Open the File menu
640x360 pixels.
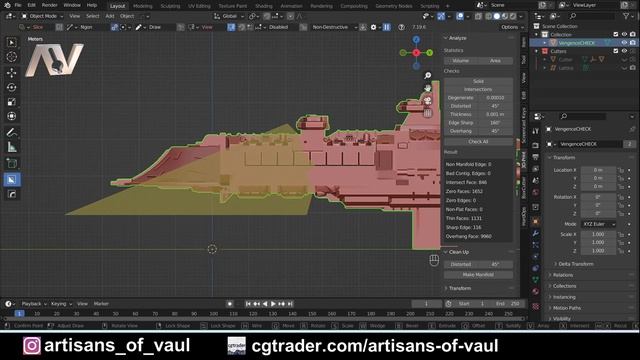[18, 5]
